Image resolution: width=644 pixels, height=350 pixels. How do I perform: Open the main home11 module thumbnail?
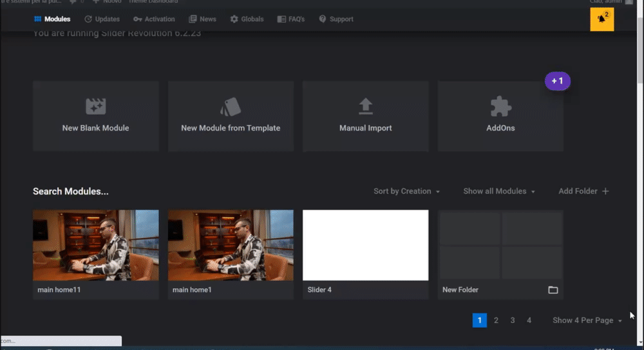tap(96, 245)
